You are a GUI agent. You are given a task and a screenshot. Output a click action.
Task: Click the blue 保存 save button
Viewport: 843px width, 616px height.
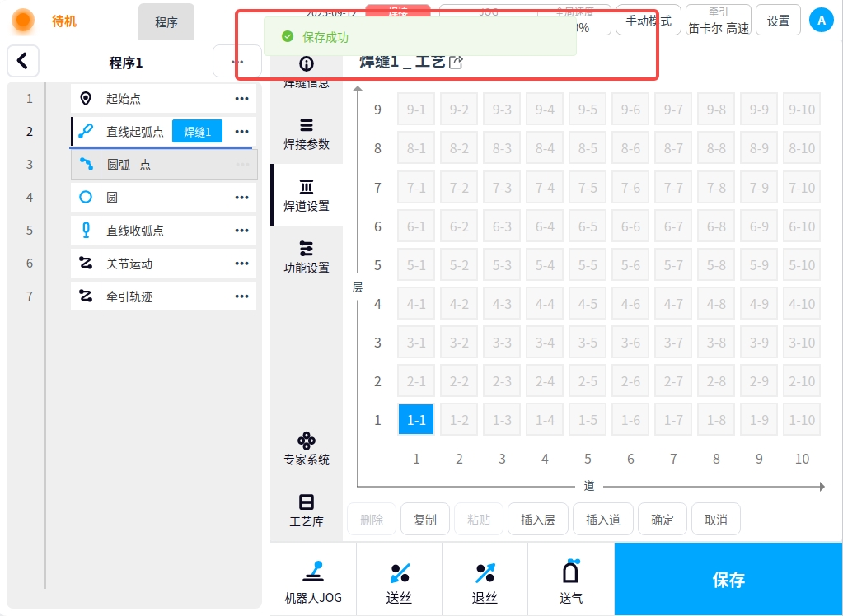click(728, 579)
